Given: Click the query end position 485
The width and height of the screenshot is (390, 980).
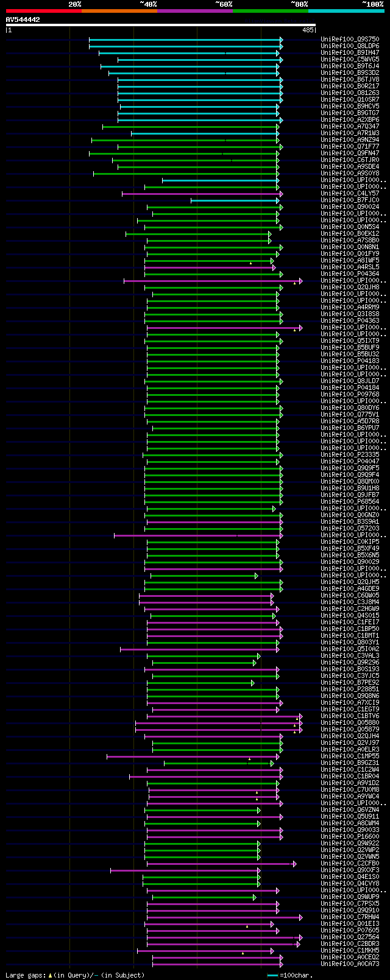Looking at the screenshot, I should (307, 30).
